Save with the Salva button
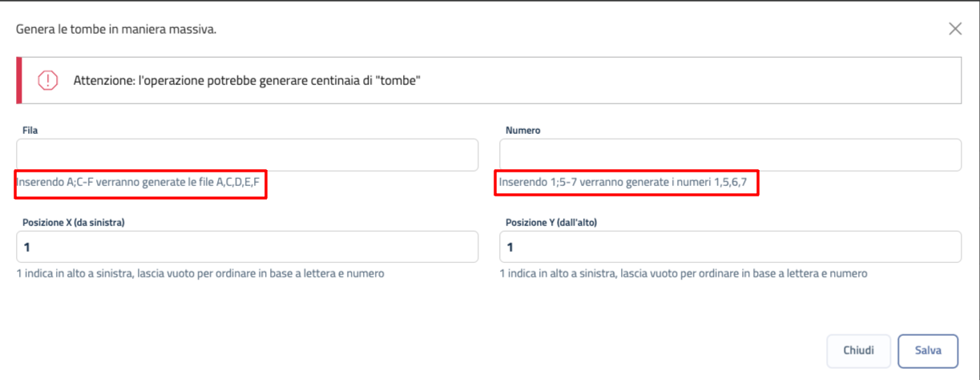Screen dimensions: 980x380 click(928, 350)
